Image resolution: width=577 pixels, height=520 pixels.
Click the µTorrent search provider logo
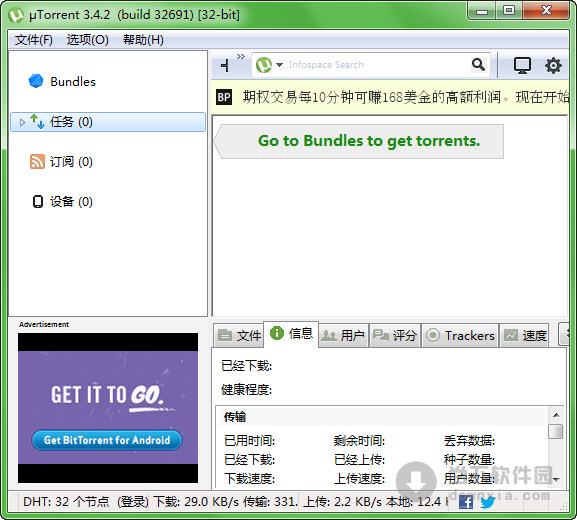pos(264,65)
